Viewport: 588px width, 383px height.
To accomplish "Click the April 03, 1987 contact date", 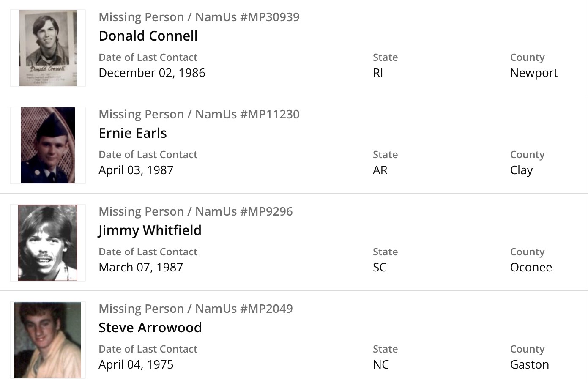I will click(x=136, y=170).
